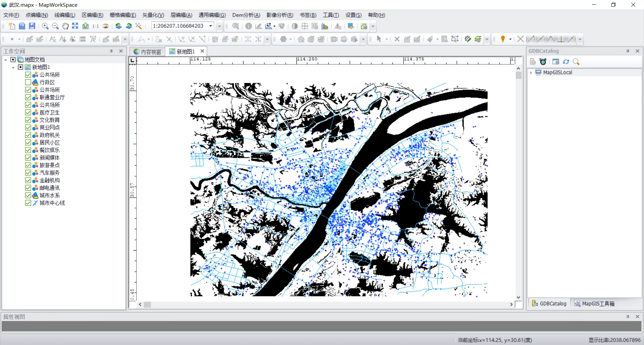This screenshot has height=345, width=644.
Task: Open the map scale dropdown
Action: [211, 26]
